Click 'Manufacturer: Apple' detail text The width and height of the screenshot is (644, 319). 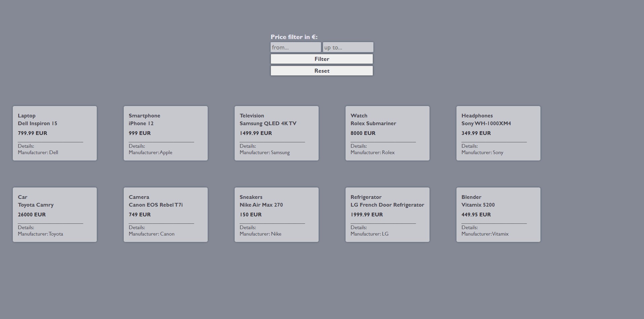pos(151,152)
